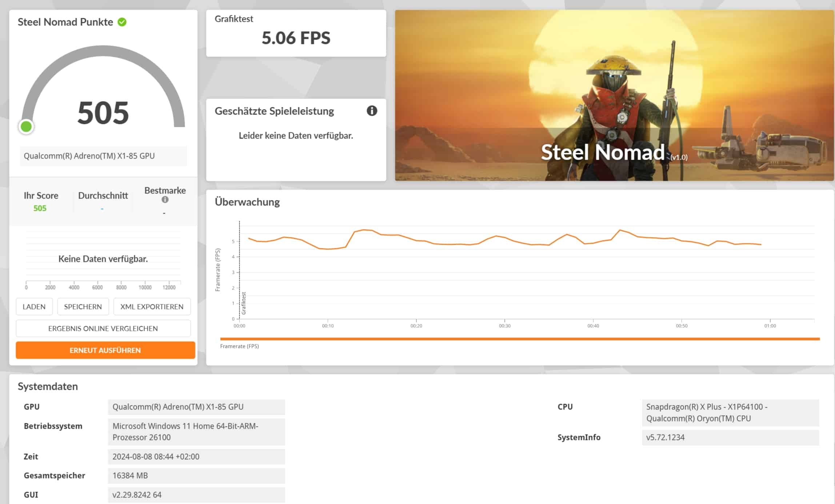Viewport: 835px width, 504px height.
Task: Click the Framerate (FPS) legend label
Action: 239,346
